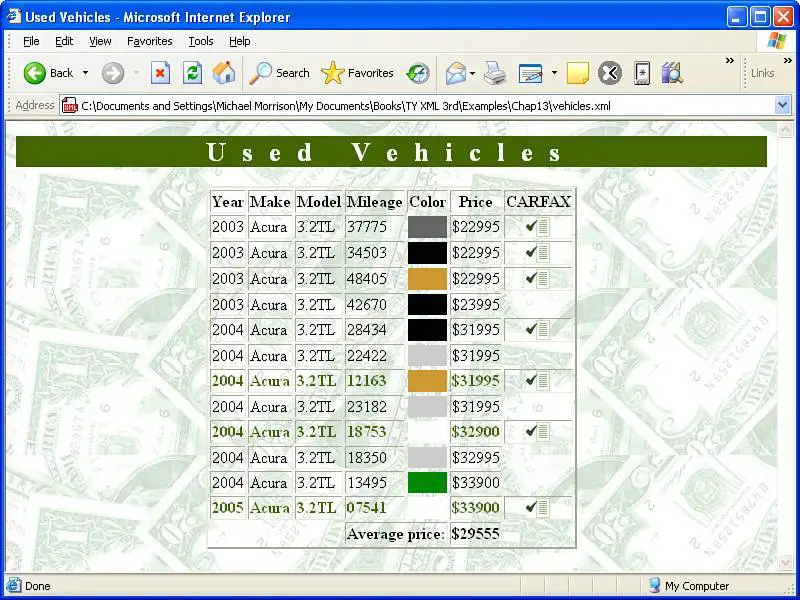Click the black color swatch for mileage 42670
Image resolution: width=800 pixels, height=600 pixels.
(427, 305)
